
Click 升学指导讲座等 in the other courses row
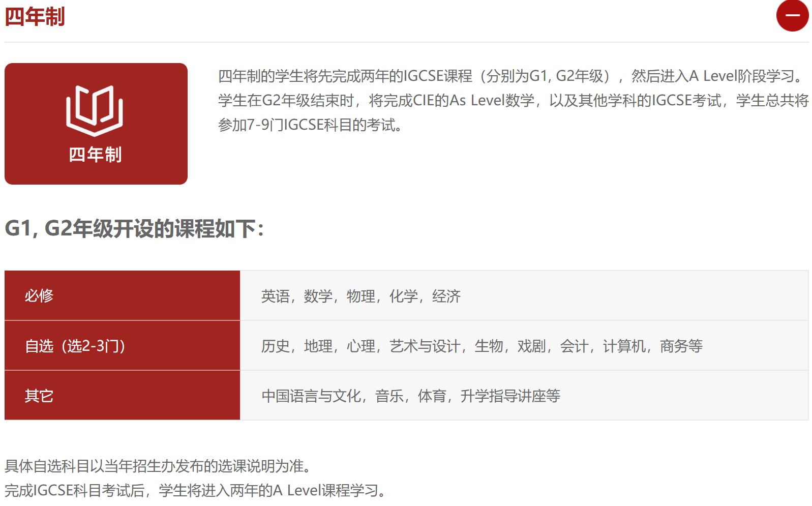click(x=510, y=396)
